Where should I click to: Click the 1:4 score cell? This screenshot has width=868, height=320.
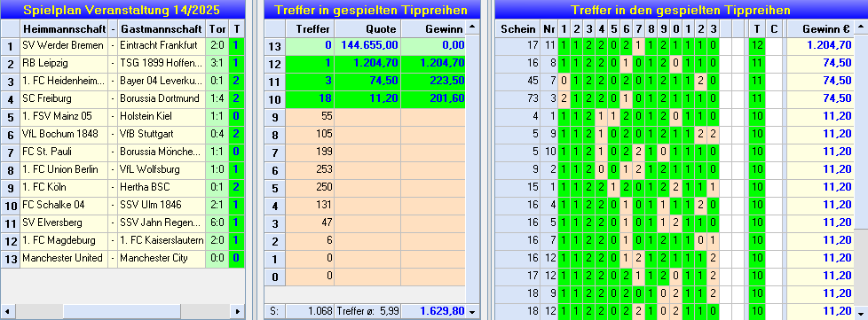coord(217,98)
